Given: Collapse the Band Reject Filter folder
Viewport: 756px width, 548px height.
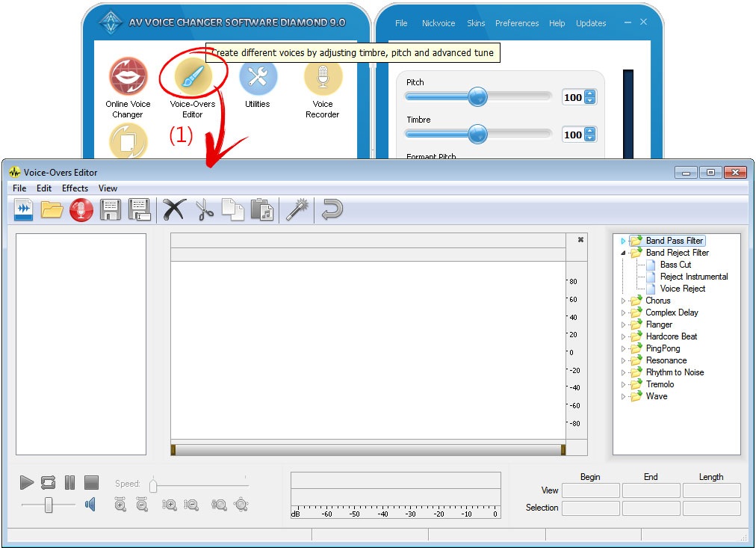Looking at the screenshot, I should point(623,253).
